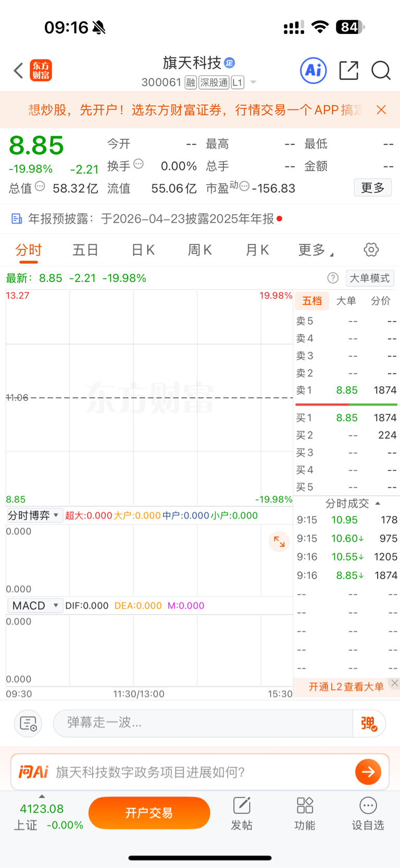Tap the 更多 quote details button
400x868 pixels.
click(373, 188)
